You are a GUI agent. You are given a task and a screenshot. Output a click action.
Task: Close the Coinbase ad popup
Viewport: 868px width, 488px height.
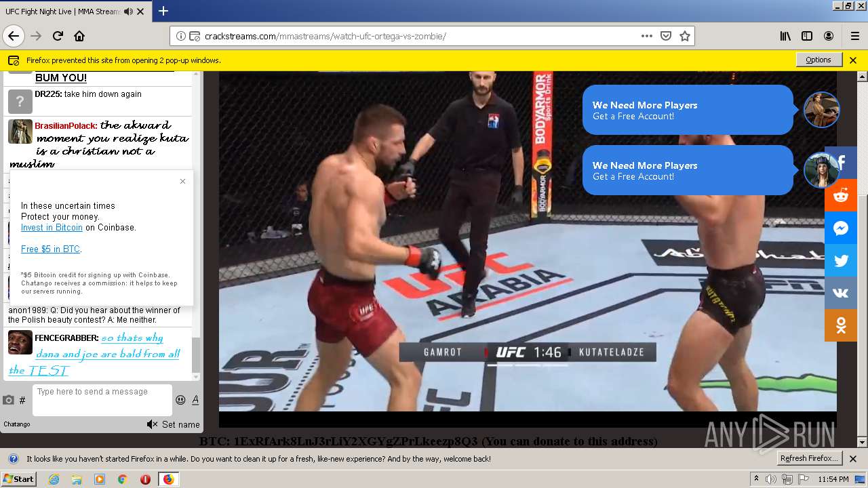(182, 181)
